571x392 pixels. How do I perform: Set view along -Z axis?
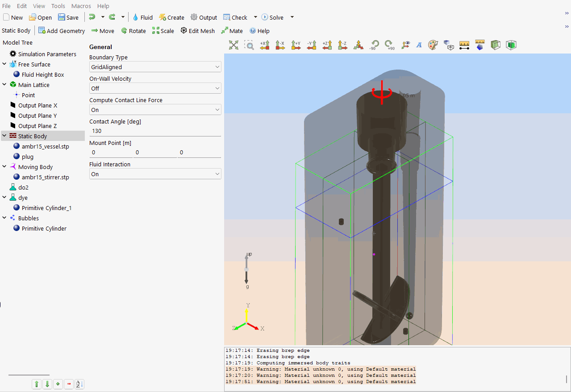click(x=342, y=45)
